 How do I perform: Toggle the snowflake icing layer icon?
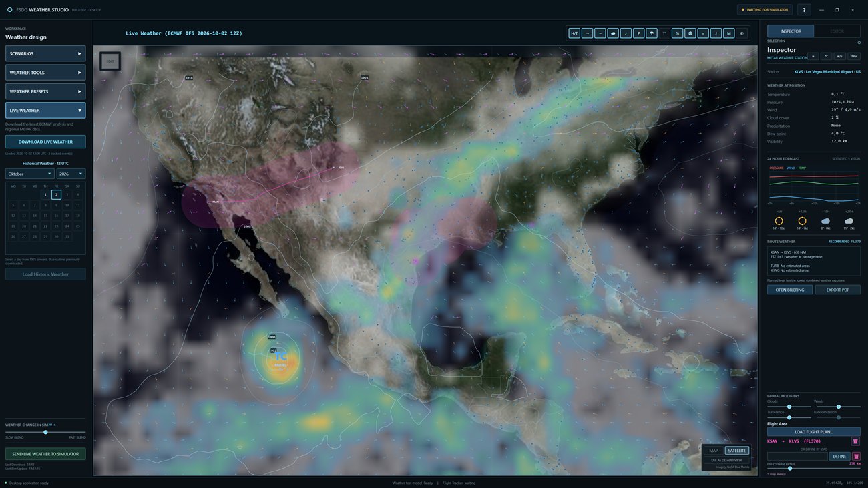(x=690, y=33)
